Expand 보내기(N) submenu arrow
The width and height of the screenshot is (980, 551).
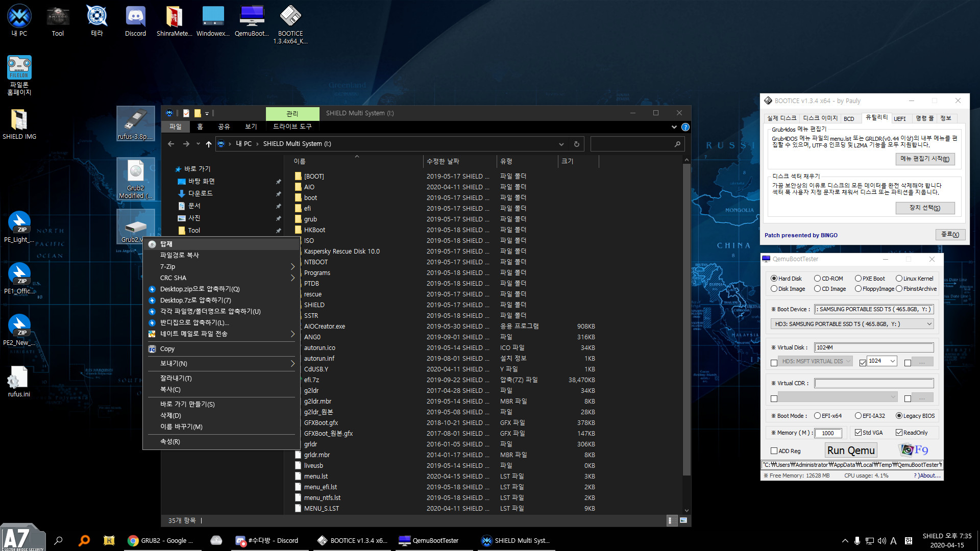tap(292, 364)
